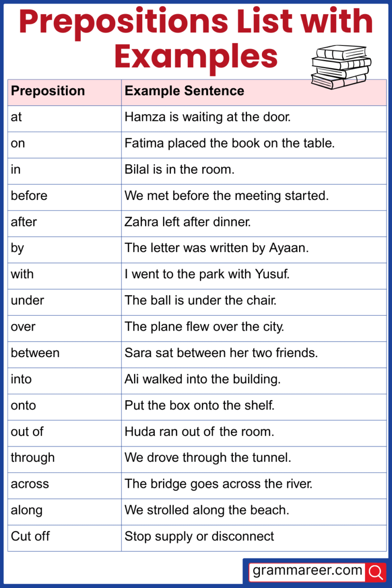The image size is (392, 588).
Task: Click the 'Cut off' cell in last row
Action: [30, 536]
